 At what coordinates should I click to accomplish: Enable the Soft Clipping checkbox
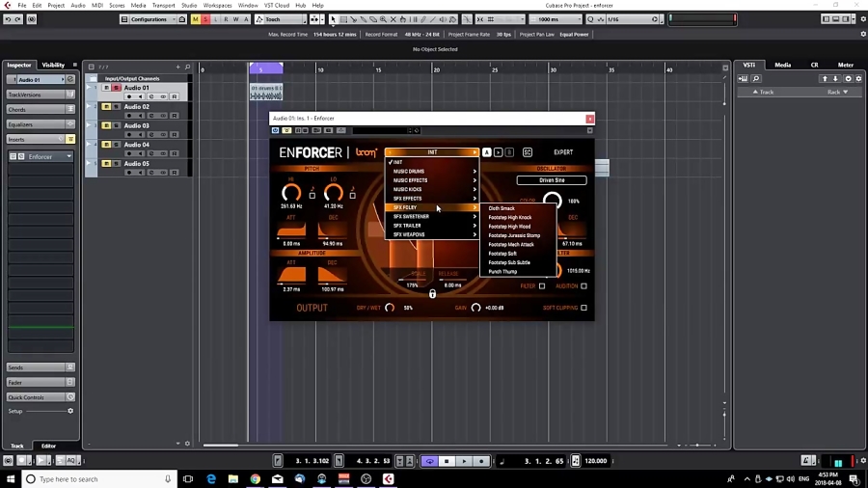(x=583, y=308)
